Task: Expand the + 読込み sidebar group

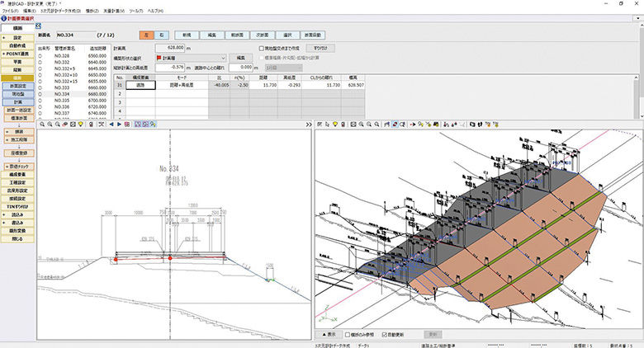Action: [17, 215]
